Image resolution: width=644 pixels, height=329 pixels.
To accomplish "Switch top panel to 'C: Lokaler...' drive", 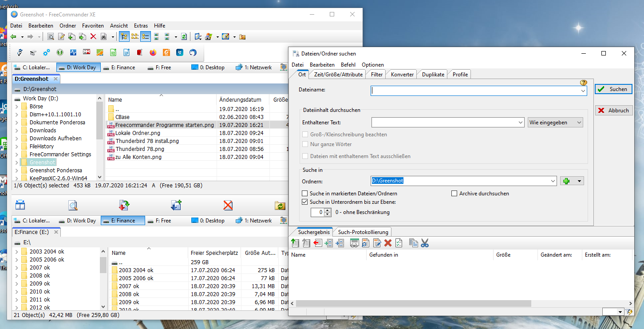I will [32, 67].
